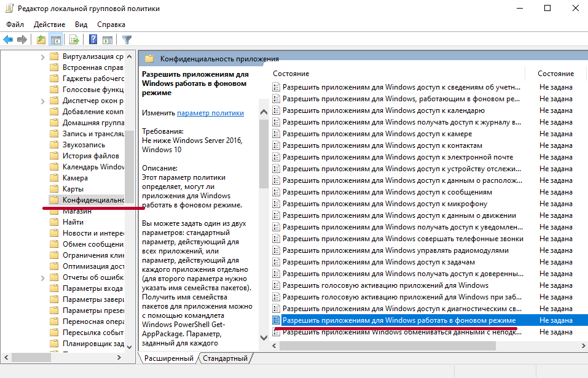Click policy icon for совершать телефонные звонки

pos(276,239)
